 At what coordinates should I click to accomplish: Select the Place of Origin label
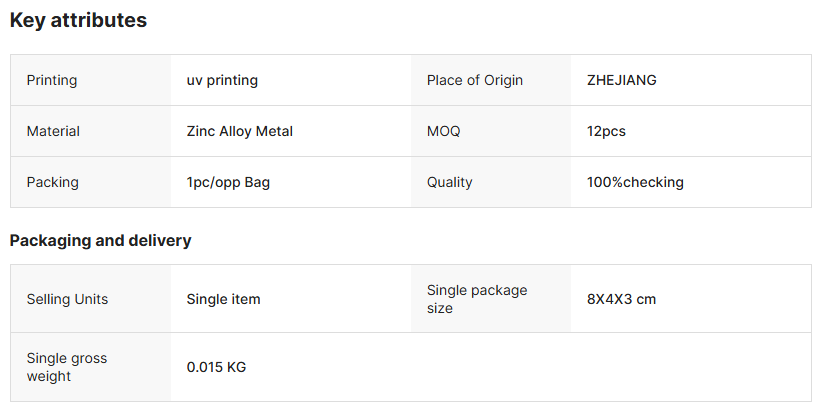pos(475,80)
